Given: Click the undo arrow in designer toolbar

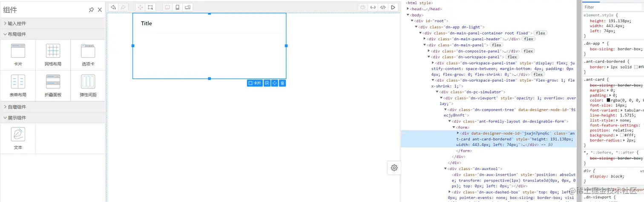Looking at the screenshot, I should point(113,7).
